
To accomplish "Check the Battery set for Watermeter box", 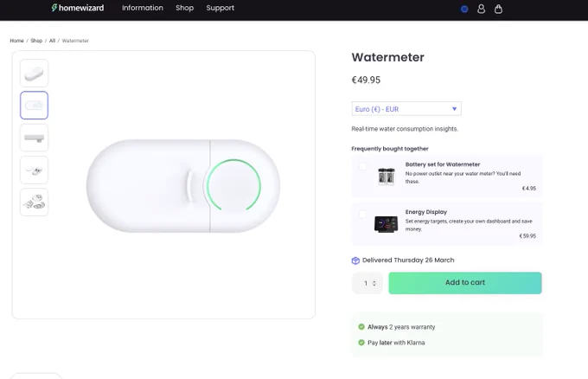I will tap(362, 167).
